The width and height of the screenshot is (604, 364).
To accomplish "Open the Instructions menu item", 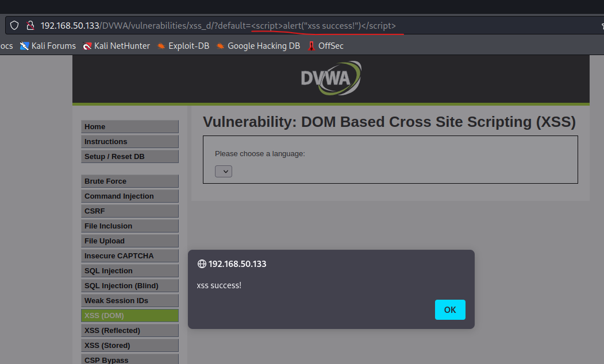I will point(130,142).
